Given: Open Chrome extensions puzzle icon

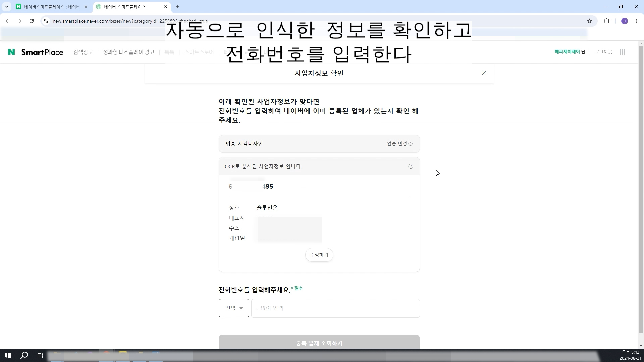Looking at the screenshot, I should (606, 21).
